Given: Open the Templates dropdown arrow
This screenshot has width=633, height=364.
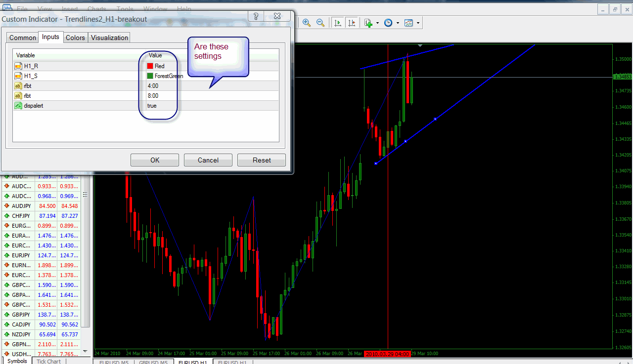Looking at the screenshot, I should click(x=418, y=23).
